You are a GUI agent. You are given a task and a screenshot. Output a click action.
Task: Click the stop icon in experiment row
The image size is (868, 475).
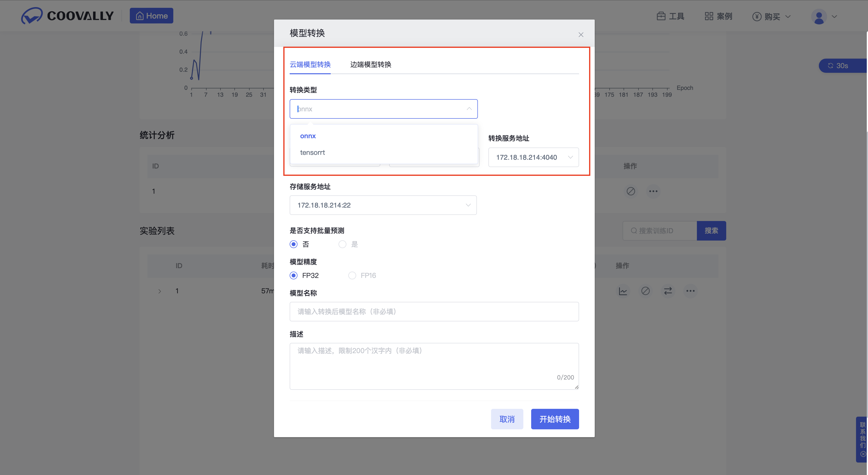645,291
